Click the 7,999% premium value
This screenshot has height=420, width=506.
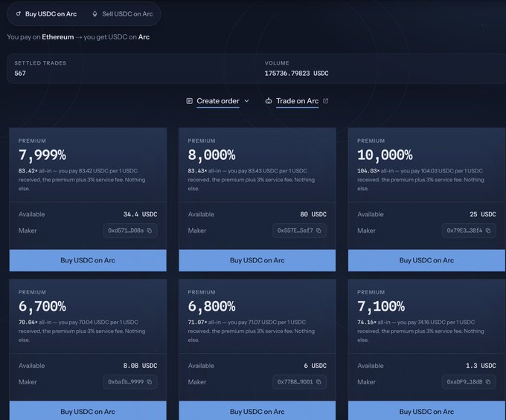42,155
